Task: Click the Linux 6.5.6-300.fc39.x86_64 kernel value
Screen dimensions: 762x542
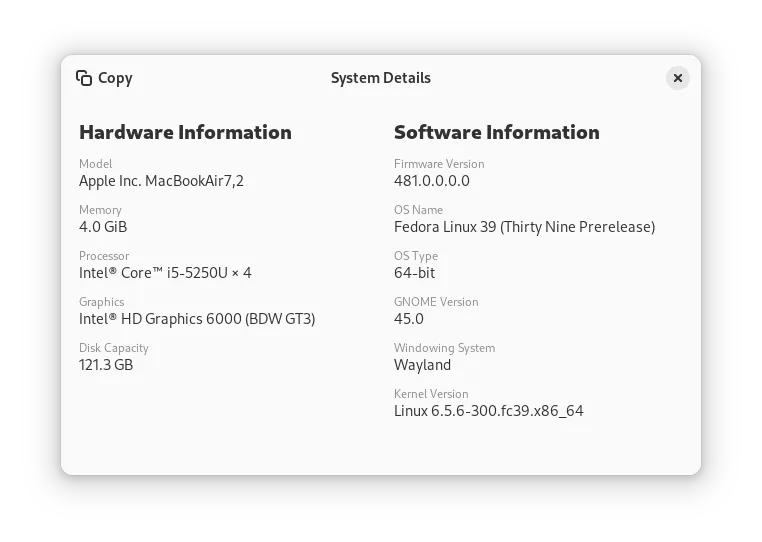Action: (488, 411)
